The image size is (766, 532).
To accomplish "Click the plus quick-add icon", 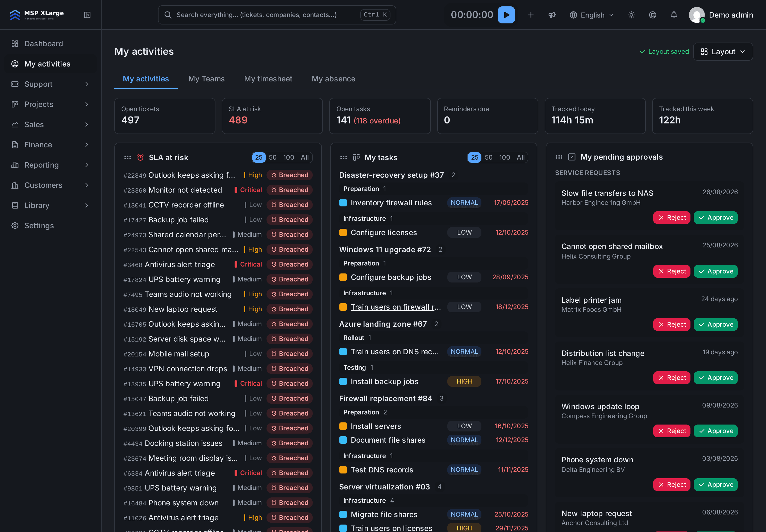I will pos(531,15).
